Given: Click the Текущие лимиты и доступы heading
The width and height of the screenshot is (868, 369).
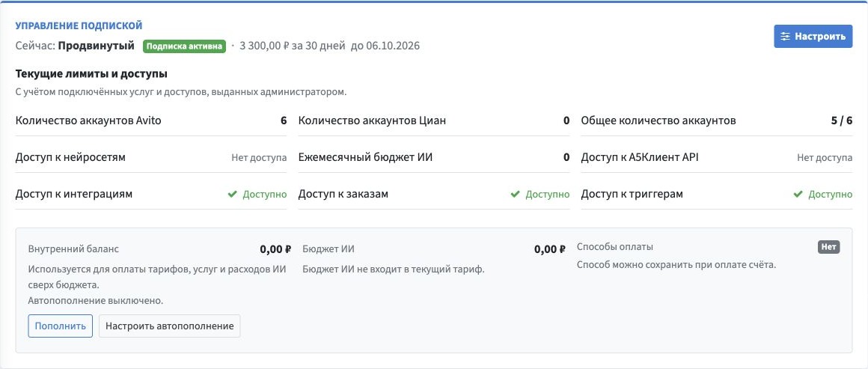Looking at the screenshot, I should tap(91, 73).
